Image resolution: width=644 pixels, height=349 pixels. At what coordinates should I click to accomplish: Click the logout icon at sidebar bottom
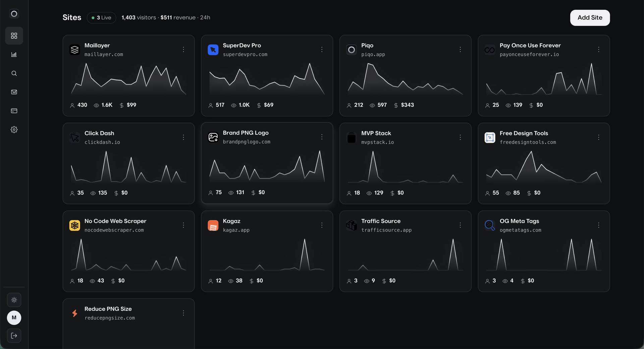[14, 336]
